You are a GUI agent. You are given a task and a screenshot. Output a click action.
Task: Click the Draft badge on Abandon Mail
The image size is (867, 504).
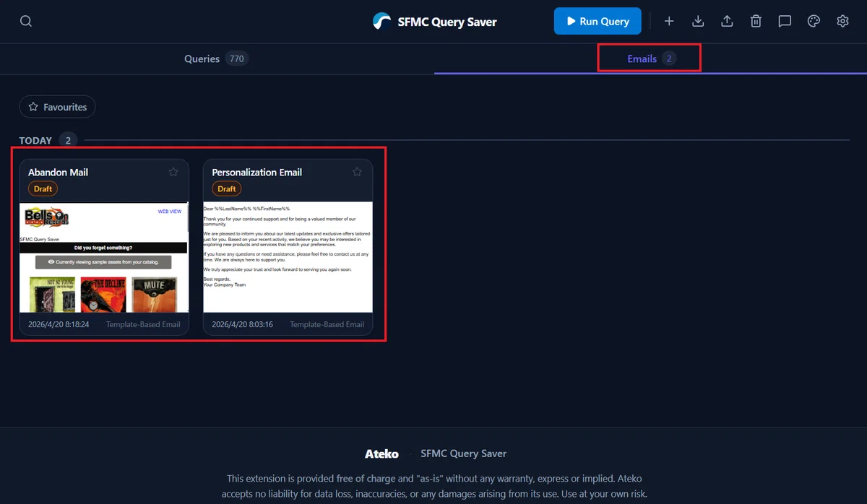(x=43, y=188)
